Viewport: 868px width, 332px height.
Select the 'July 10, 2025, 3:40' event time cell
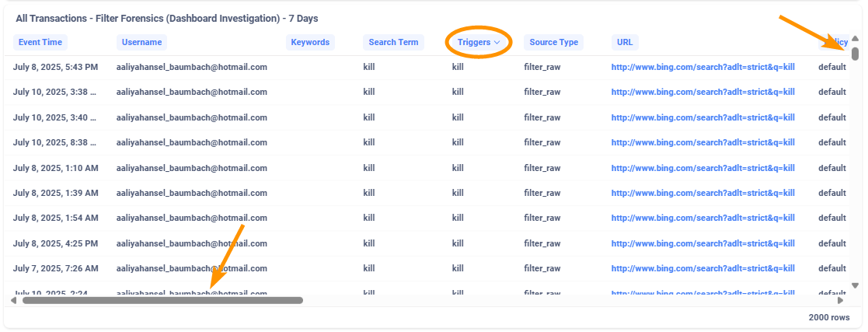55,117
